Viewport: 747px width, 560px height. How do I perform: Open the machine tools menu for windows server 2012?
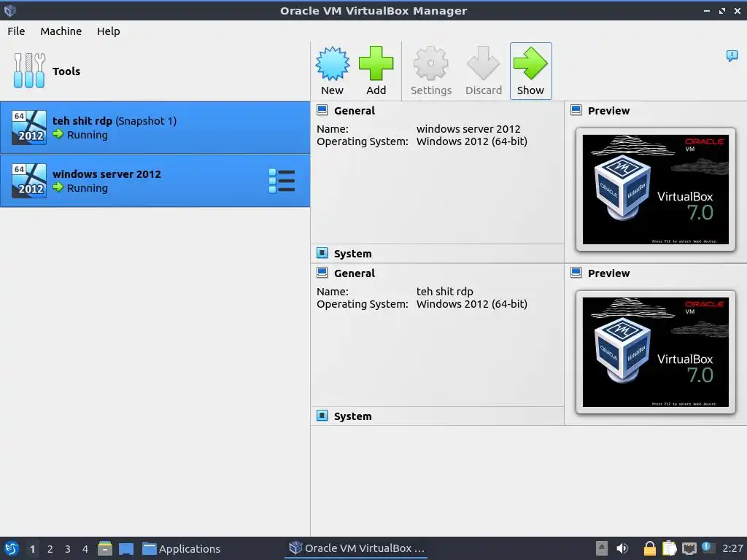click(x=282, y=181)
